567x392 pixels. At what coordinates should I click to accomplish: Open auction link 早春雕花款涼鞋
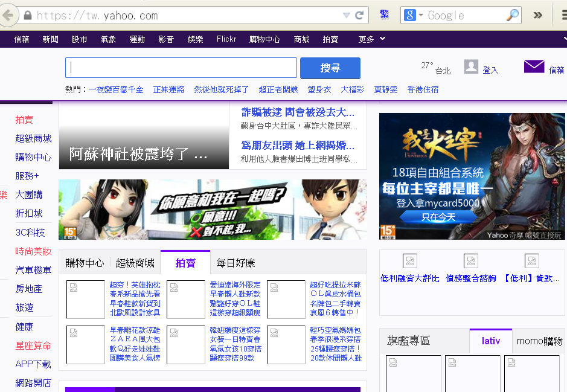click(135, 330)
